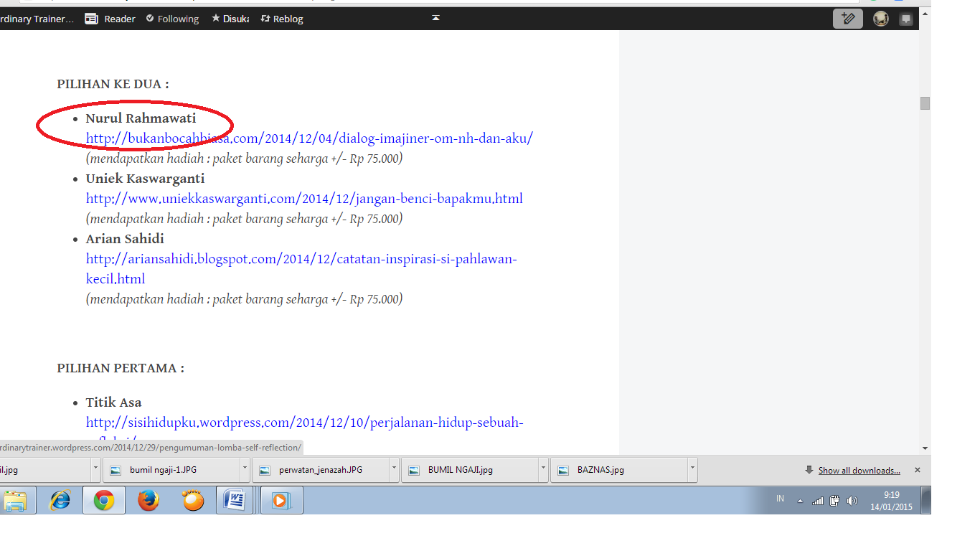Click the new post pencil icon

tap(847, 19)
